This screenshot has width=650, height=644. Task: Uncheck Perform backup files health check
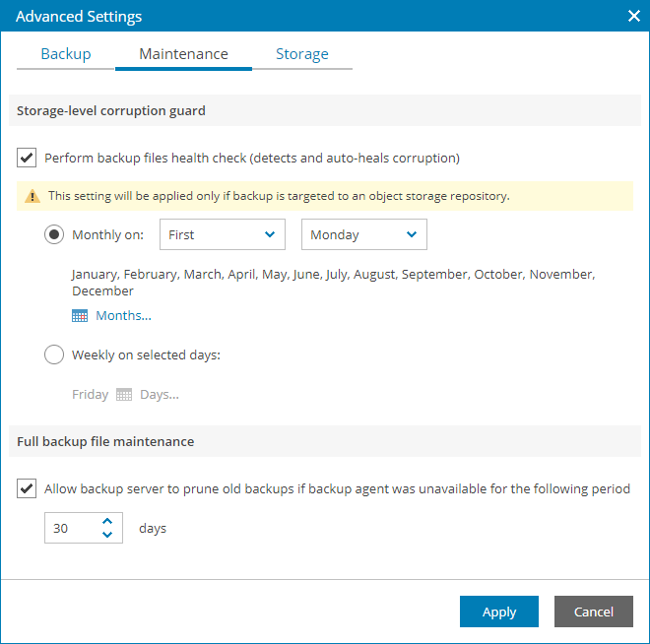(x=27, y=158)
